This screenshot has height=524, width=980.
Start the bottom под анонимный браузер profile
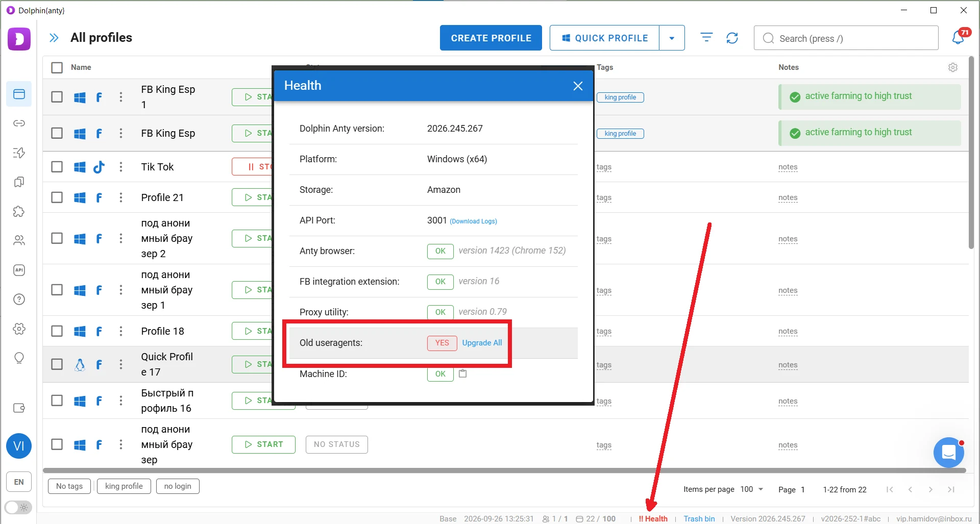[263, 444]
